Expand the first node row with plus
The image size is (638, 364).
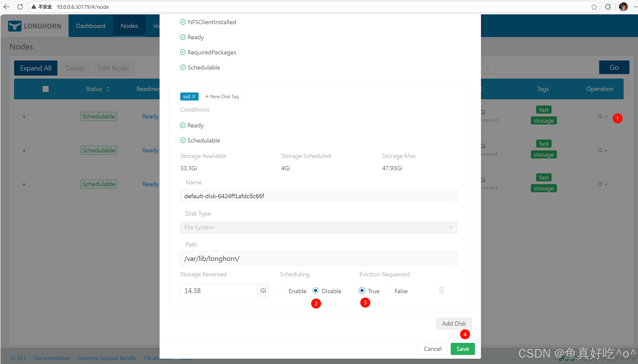pyautogui.click(x=24, y=117)
